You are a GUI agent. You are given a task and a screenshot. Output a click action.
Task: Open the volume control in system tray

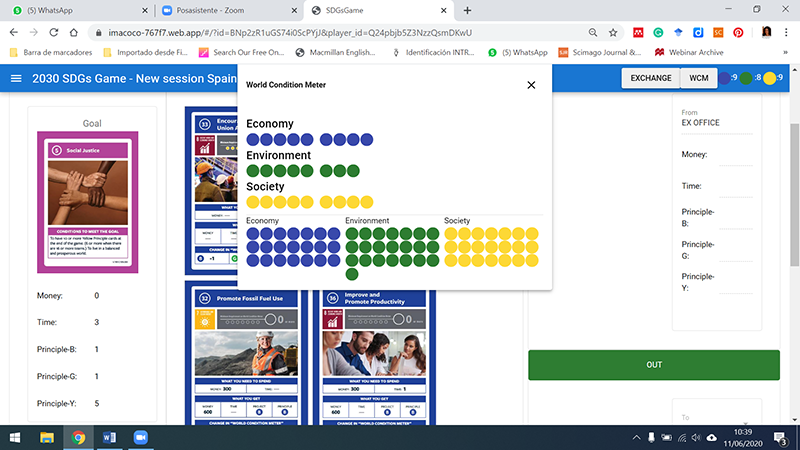(696, 438)
